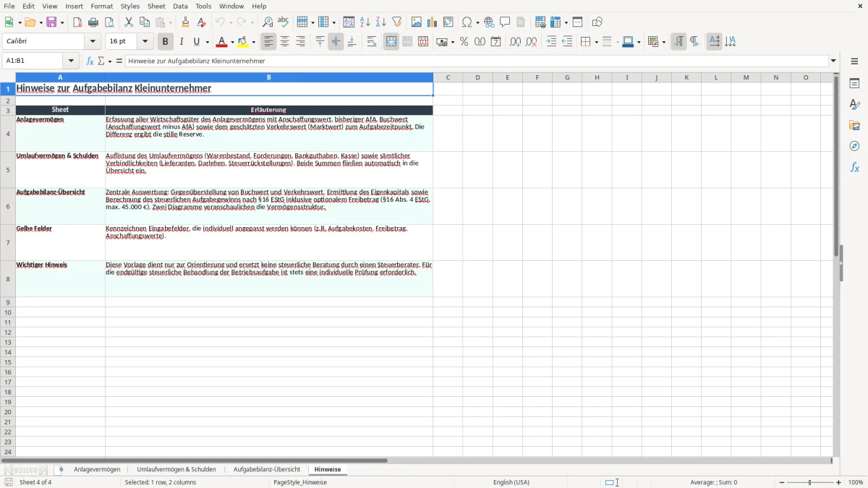The height and width of the screenshot is (488, 868).
Task: Expand the formula bar
Action: click(834, 61)
